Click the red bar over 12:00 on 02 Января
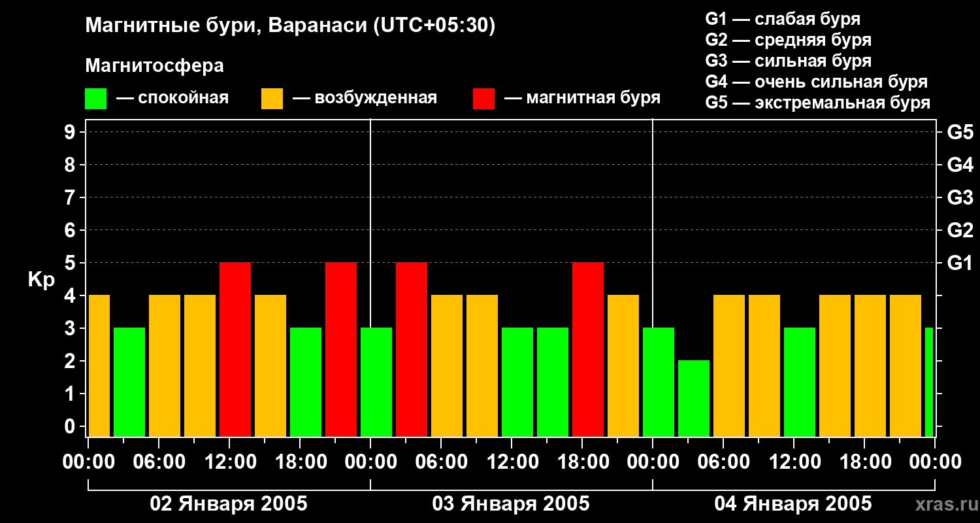Screen dimensions: 980x523 pyautogui.click(x=235, y=350)
